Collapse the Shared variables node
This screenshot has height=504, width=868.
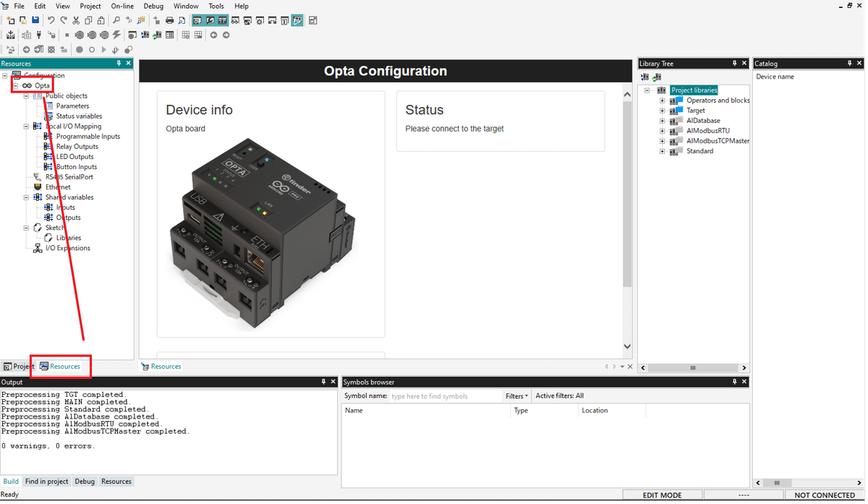click(x=27, y=197)
